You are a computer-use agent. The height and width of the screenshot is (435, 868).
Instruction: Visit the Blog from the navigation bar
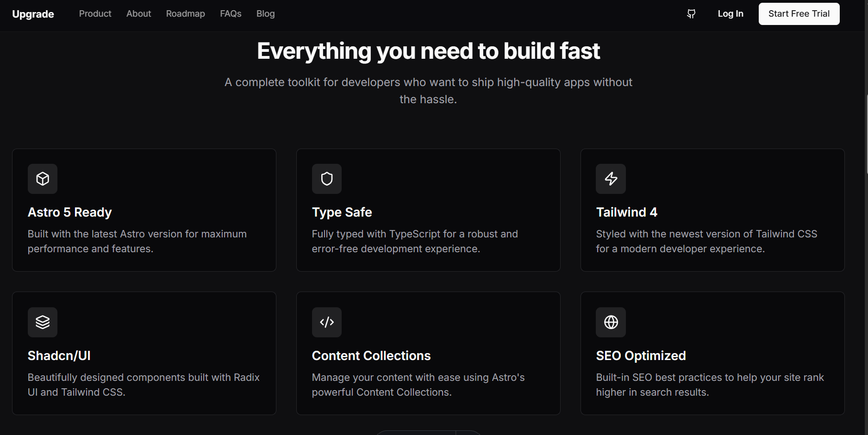pos(265,14)
